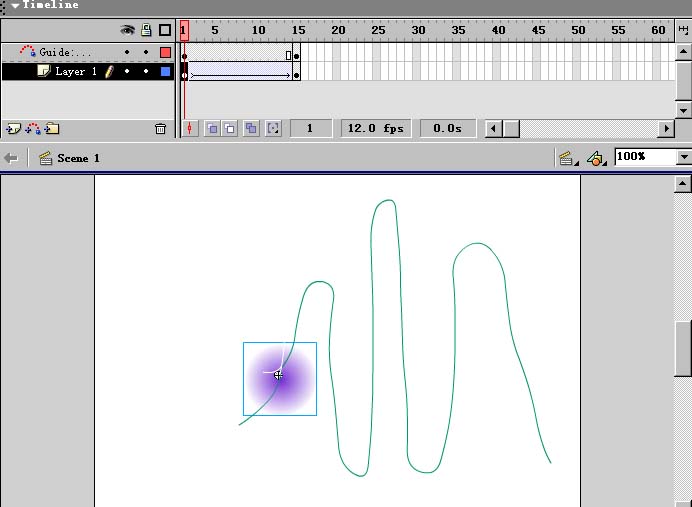Viewport: 692px width, 507px height.
Task: Click the current frame number field
Action: click(x=311, y=128)
